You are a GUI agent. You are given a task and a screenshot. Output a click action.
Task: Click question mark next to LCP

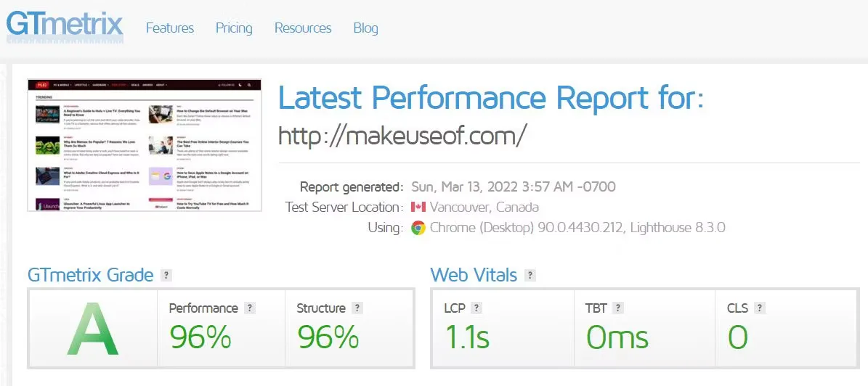[x=476, y=308]
